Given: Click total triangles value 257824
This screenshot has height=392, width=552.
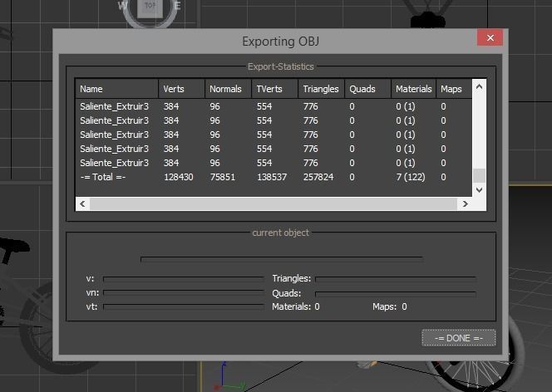Looking at the screenshot, I should click(318, 177).
